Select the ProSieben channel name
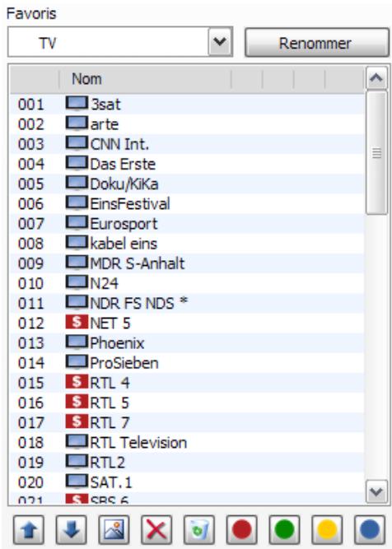392x549 pixels. [x=124, y=363]
